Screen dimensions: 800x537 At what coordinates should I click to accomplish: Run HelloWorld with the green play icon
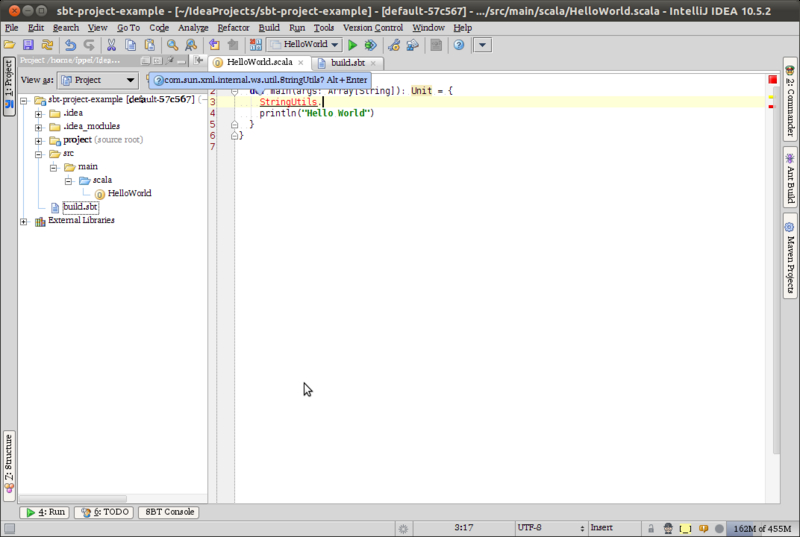(352, 45)
